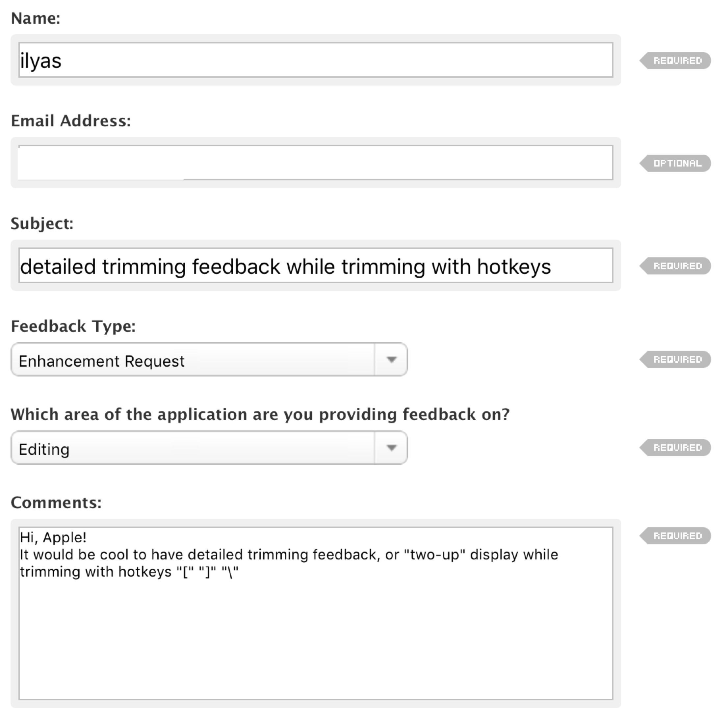Click the Required badge beside Feedback Type
Viewport: 728px width, 724px height.
(675, 359)
